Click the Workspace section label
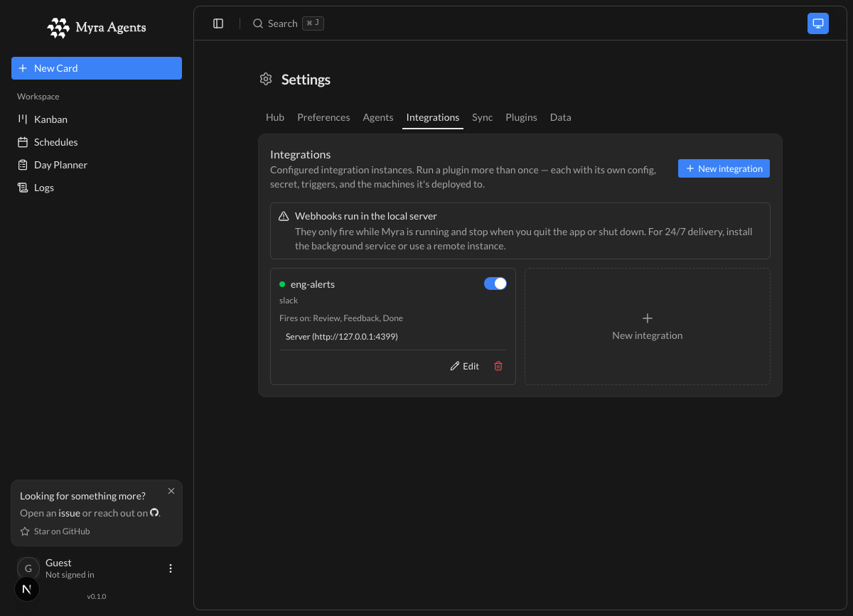This screenshot has height=616, width=853. [38, 97]
